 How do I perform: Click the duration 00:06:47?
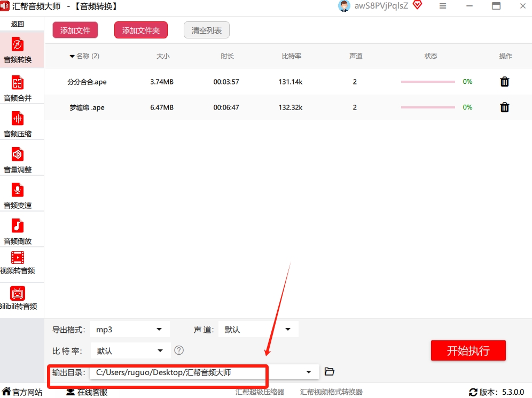pyautogui.click(x=226, y=107)
